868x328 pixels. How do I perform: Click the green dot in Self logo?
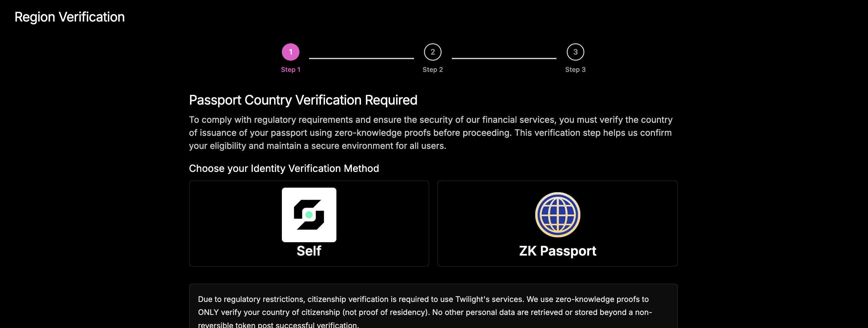tap(309, 215)
